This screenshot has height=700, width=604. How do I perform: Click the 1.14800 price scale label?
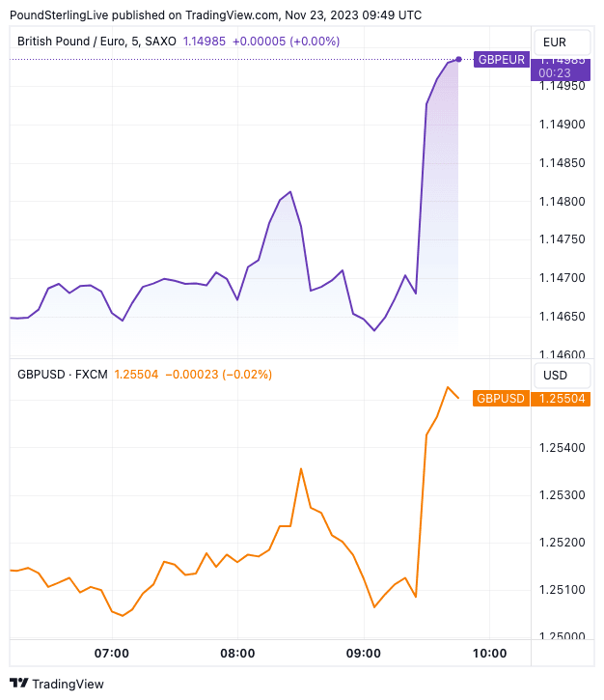click(563, 202)
